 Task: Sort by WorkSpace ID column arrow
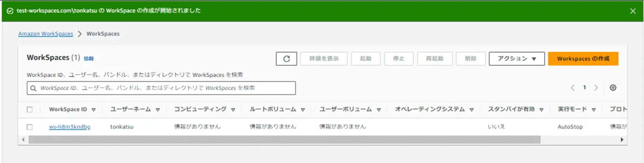[x=93, y=110]
